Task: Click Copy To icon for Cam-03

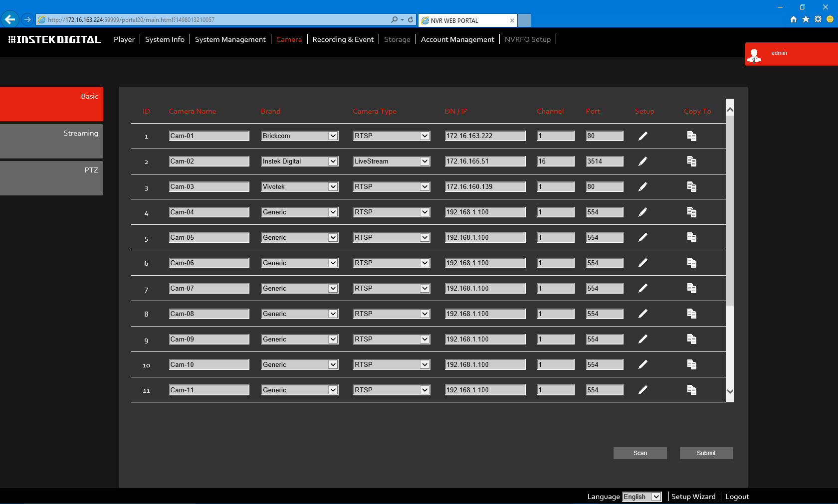Action: [x=691, y=187]
